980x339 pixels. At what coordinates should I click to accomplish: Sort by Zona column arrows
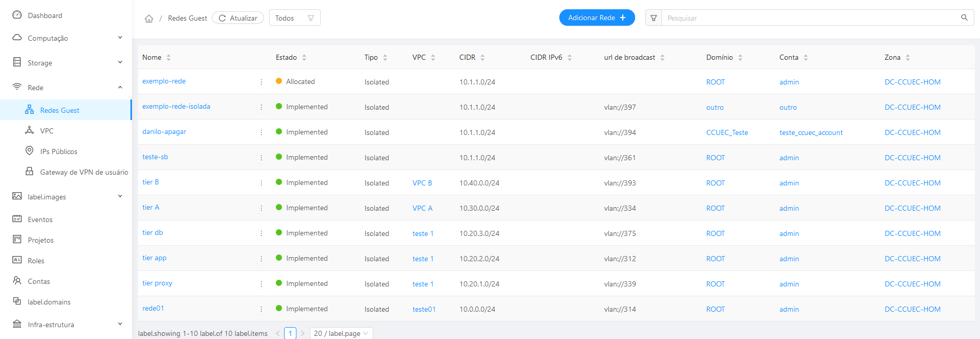(x=908, y=58)
